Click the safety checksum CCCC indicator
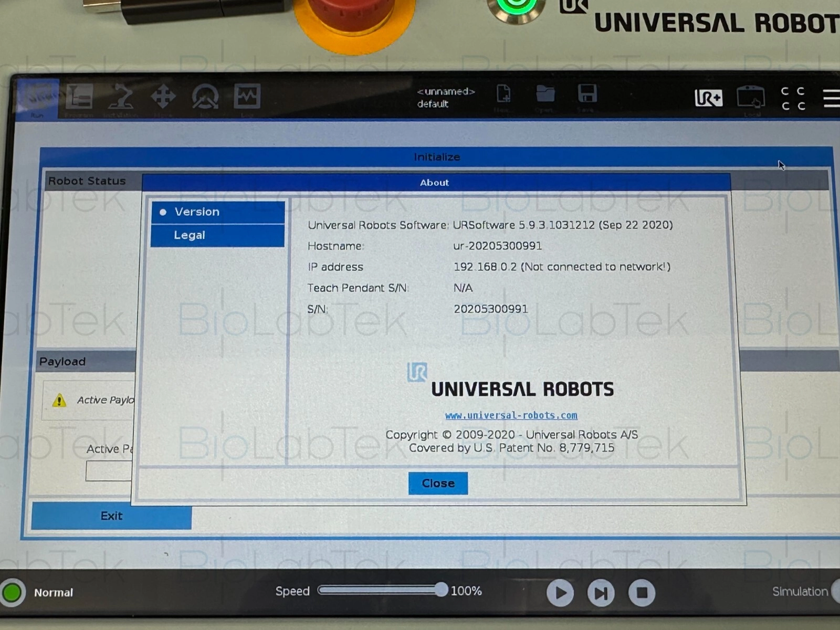Image resolution: width=840 pixels, height=630 pixels. (x=793, y=98)
